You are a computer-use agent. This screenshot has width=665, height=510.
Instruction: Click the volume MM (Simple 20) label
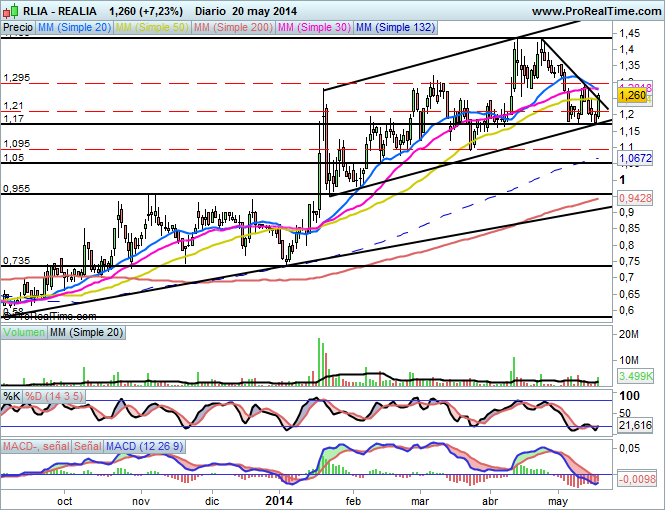point(87,331)
